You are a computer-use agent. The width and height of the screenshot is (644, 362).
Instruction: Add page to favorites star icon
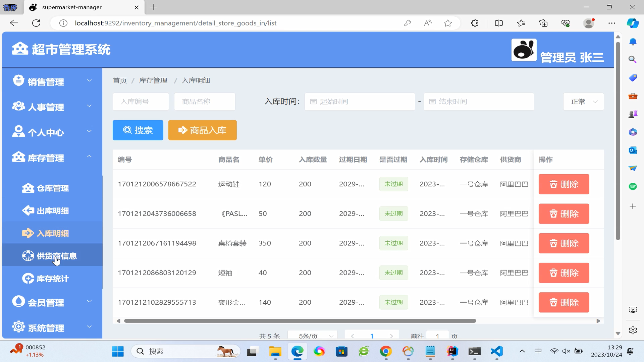(x=447, y=23)
